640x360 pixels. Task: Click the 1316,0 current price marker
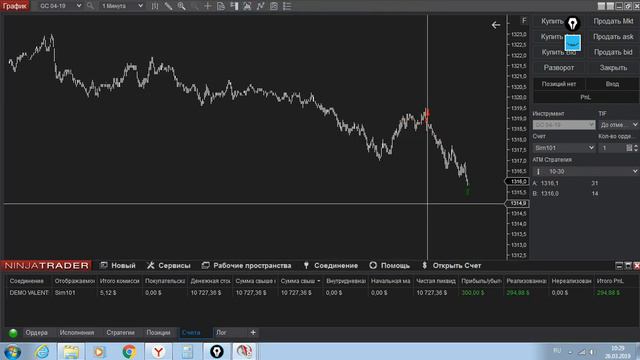point(518,181)
